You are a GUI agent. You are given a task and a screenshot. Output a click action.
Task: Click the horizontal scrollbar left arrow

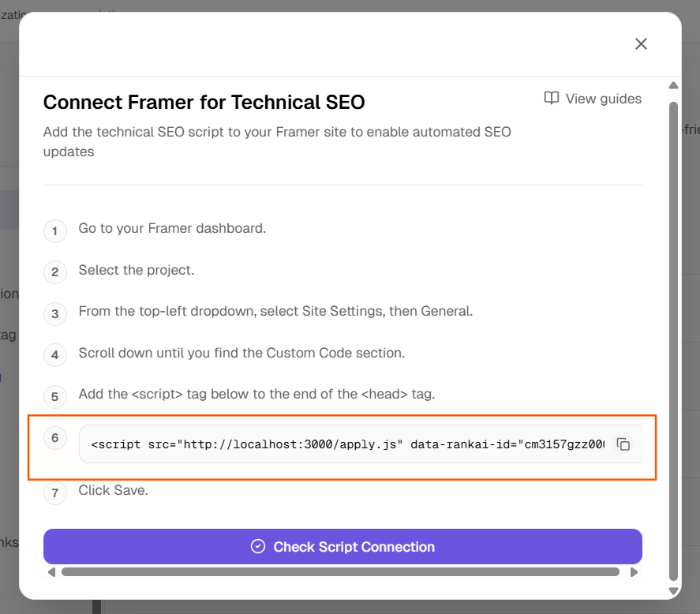pyautogui.click(x=51, y=572)
